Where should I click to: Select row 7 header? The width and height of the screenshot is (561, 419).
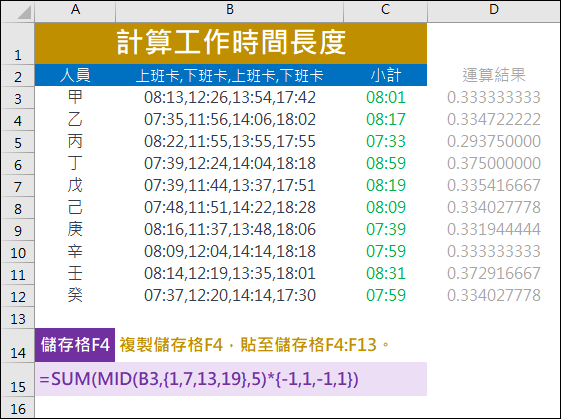click(18, 186)
